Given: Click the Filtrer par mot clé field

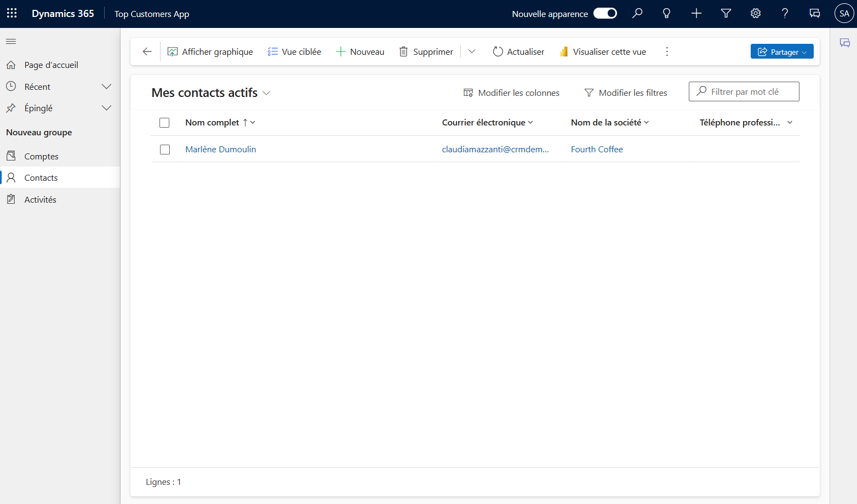Looking at the screenshot, I should (744, 91).
